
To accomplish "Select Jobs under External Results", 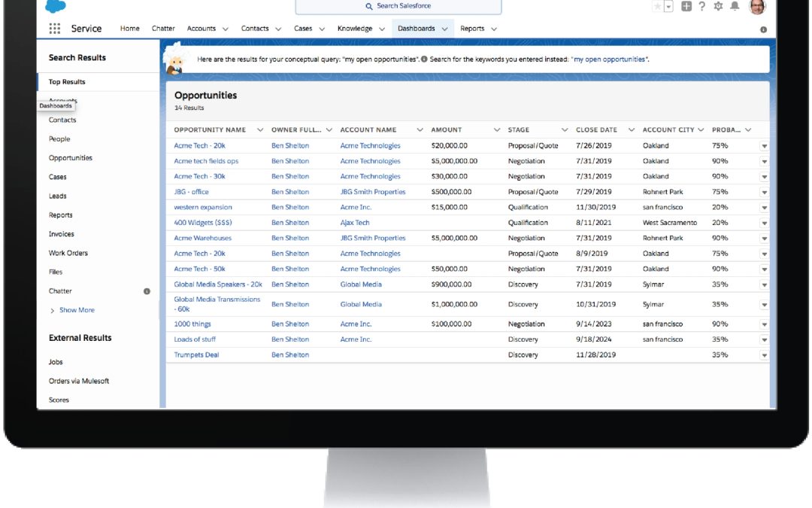I will tap(56, 362).
